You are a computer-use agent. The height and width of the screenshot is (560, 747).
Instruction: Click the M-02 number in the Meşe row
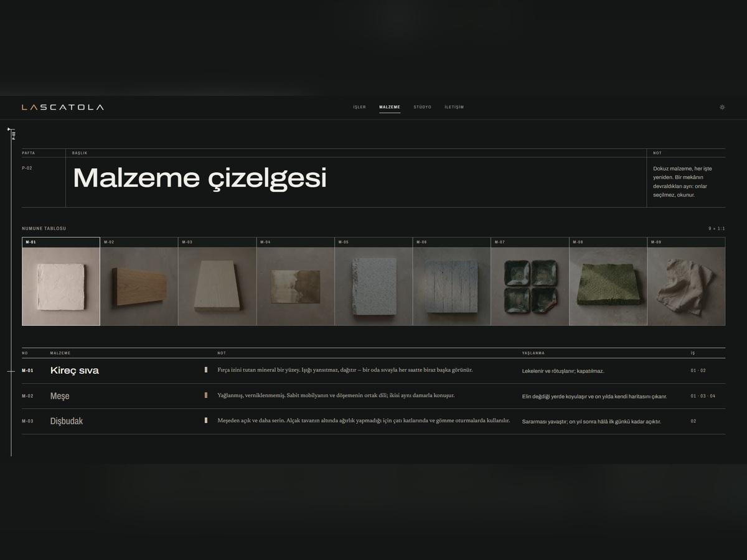point(27,396)
